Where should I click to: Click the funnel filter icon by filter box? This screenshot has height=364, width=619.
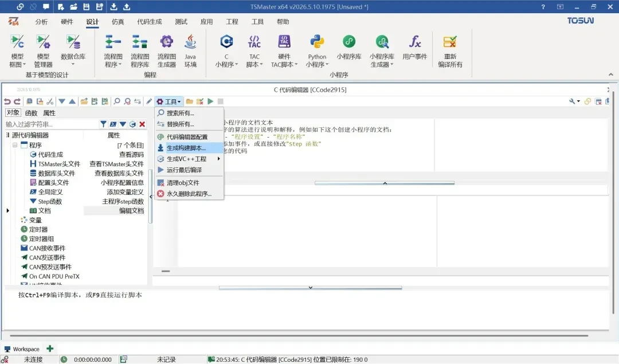(x=103, y=124)
